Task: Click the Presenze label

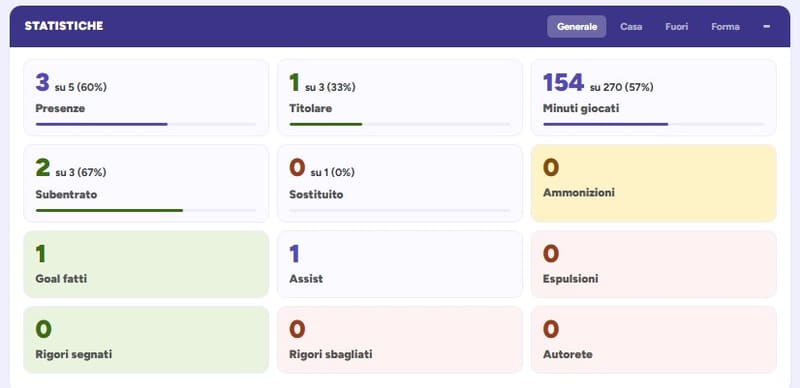Action: 60,108
